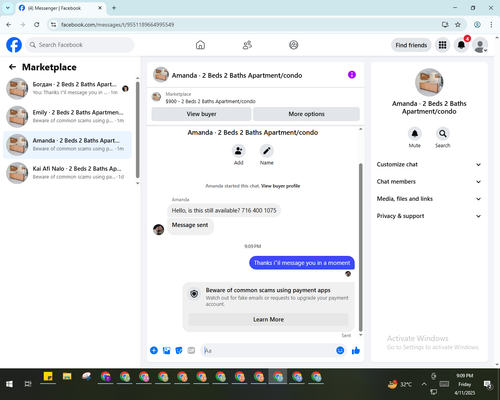
Task: Show hidden system tray icons chevron
Action: [424, 384]
